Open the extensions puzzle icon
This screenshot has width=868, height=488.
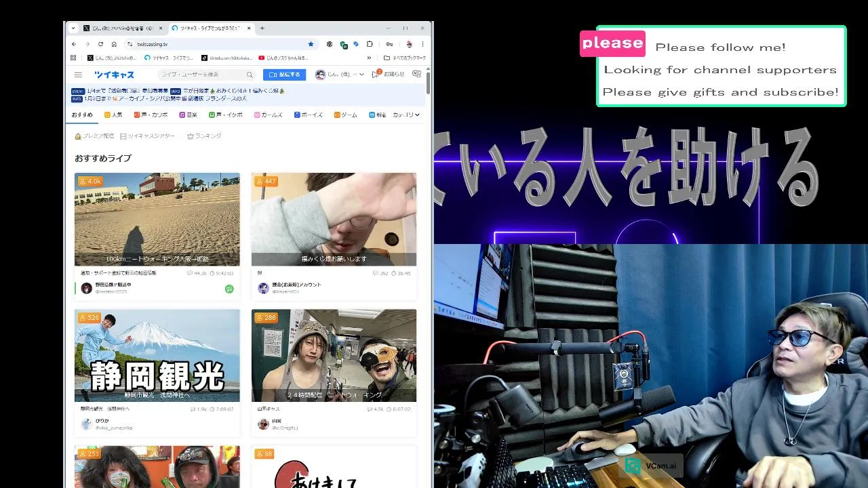[370, 44]
